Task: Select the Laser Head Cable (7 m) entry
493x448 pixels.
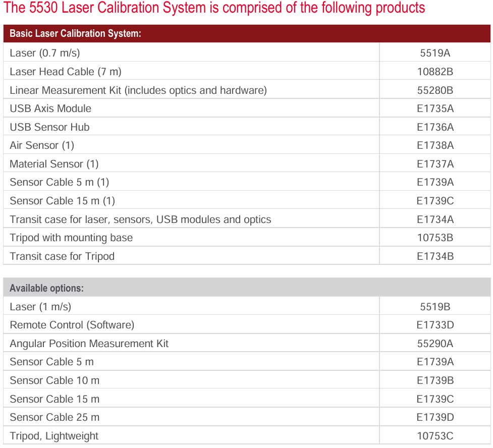Action: tap(66, 72)
